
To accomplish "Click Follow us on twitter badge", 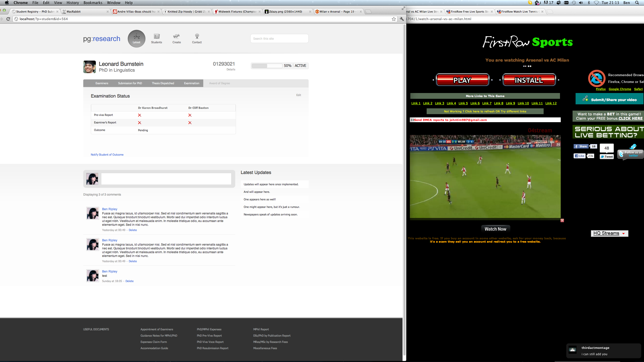I will point(630,154).
